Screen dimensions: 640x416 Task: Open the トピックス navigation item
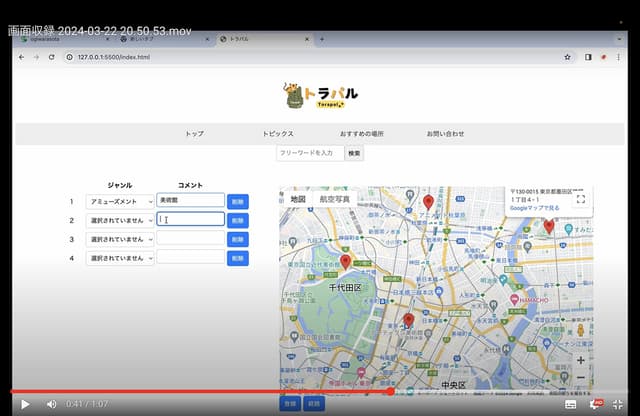click(x=278, y=133)
